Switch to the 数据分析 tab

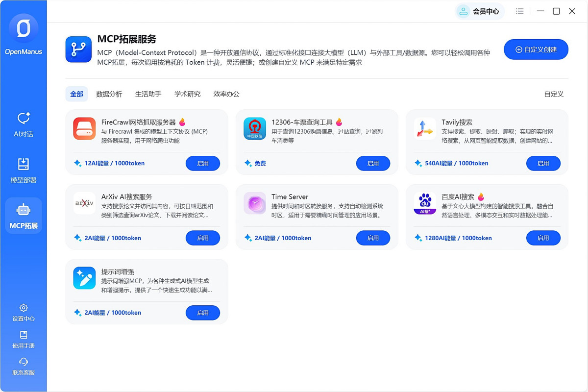point(109,94)
